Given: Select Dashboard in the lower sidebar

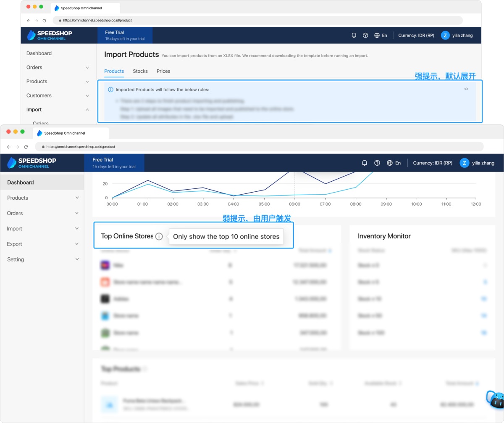Looking at the screenshot, I should click(42, 182).
